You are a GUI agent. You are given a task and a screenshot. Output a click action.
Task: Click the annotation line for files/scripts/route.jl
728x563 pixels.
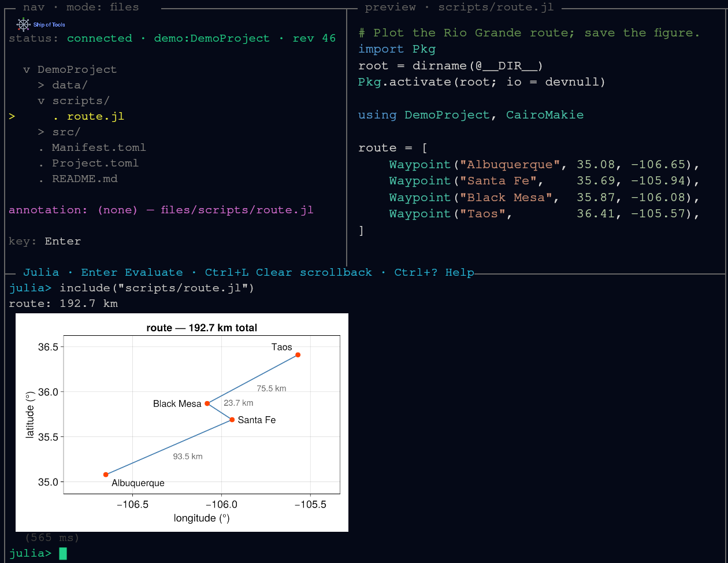point(161,210)
